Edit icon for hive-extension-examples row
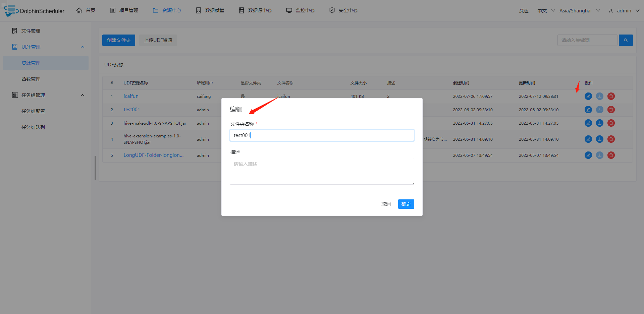The height and width of the screenshot is (314, 644). (588, 139)
